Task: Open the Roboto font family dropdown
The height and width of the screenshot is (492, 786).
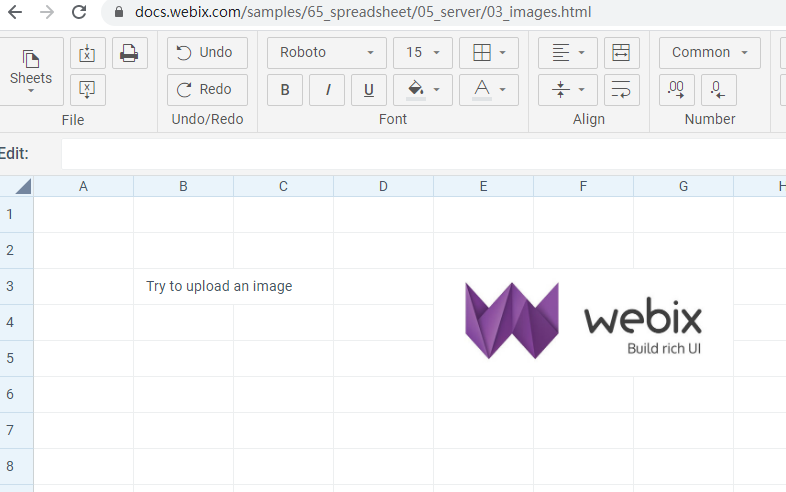Action: tap(327, 53)
